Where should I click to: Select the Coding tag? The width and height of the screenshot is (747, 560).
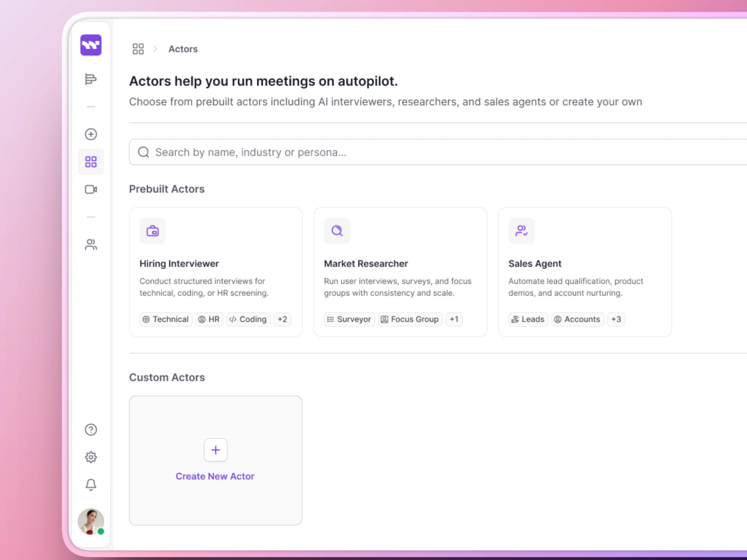point(248,319)
